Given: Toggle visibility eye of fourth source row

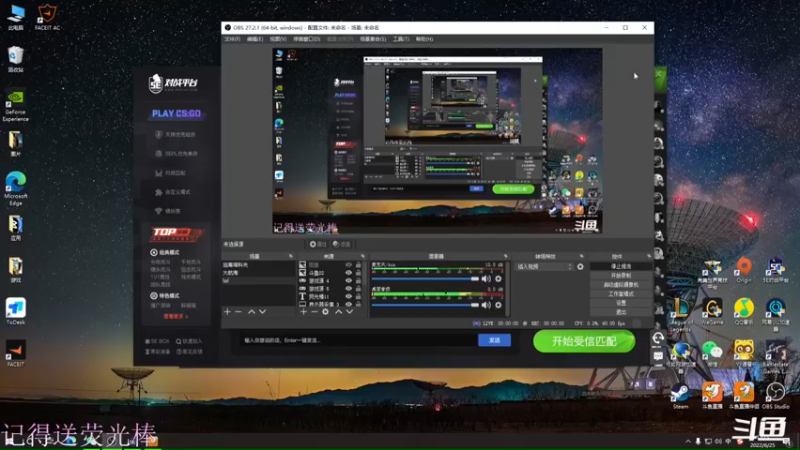Looking at the screenshot, I should 348,288.
